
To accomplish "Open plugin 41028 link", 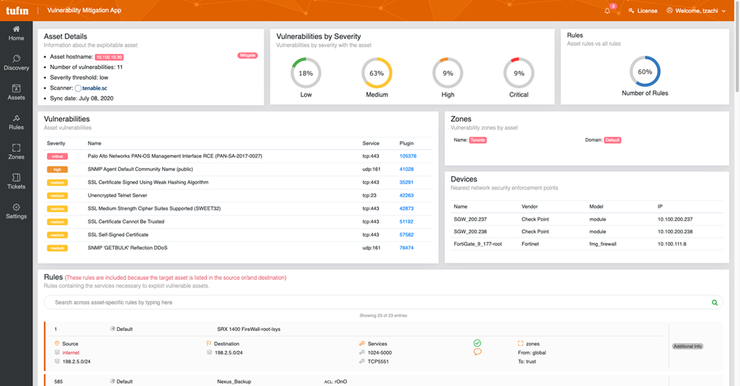I will 406,169.
